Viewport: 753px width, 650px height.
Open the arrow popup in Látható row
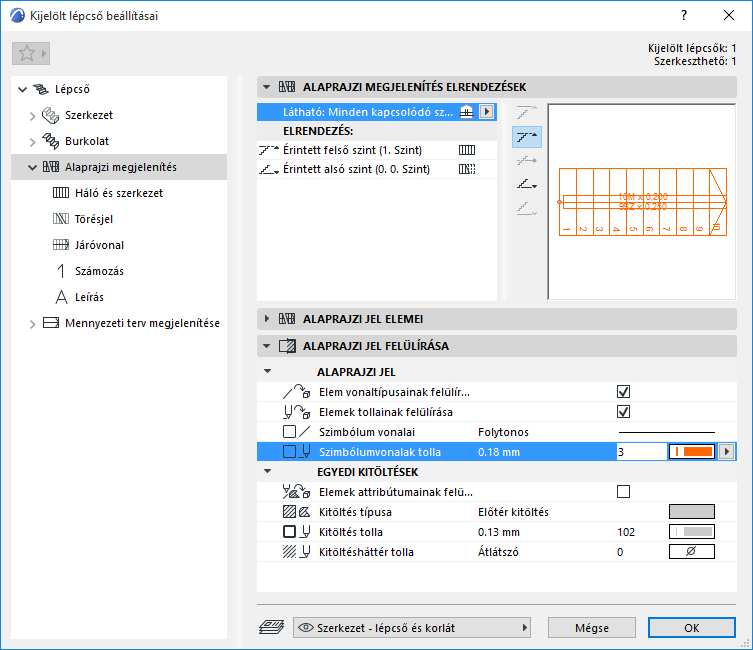click(486, 112)
